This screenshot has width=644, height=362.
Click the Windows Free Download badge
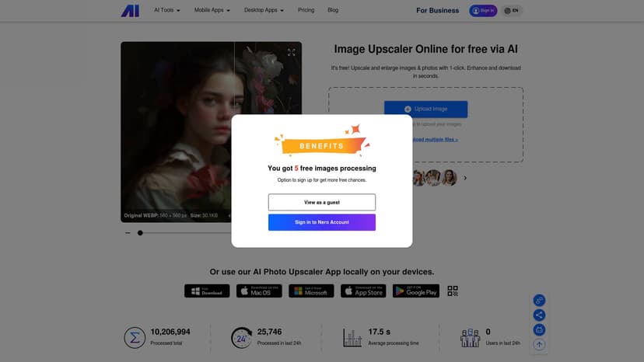[x=207, y=291]
